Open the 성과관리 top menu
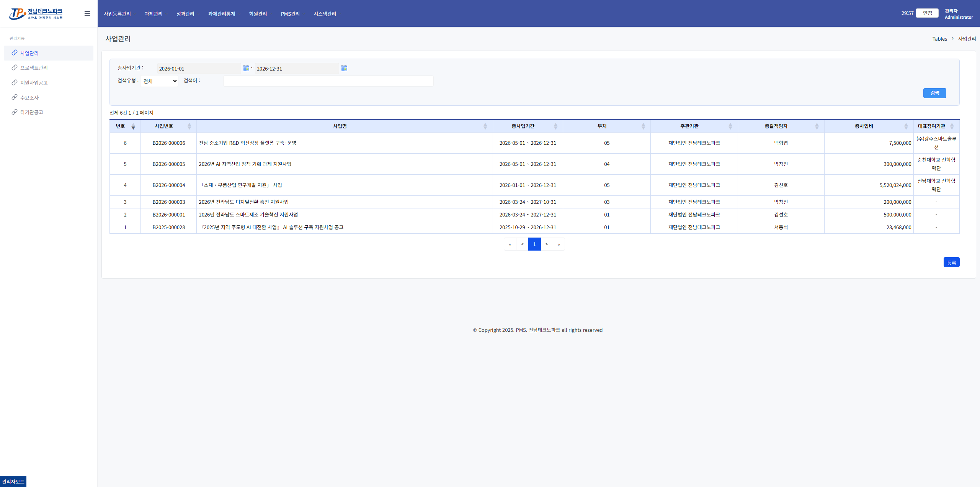The image size is (980, 487). coord(185,14)
